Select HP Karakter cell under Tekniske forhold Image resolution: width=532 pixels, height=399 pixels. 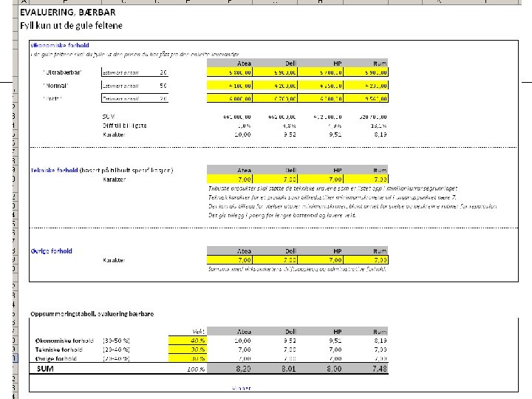pyautogui.click(x=320, y=179)
